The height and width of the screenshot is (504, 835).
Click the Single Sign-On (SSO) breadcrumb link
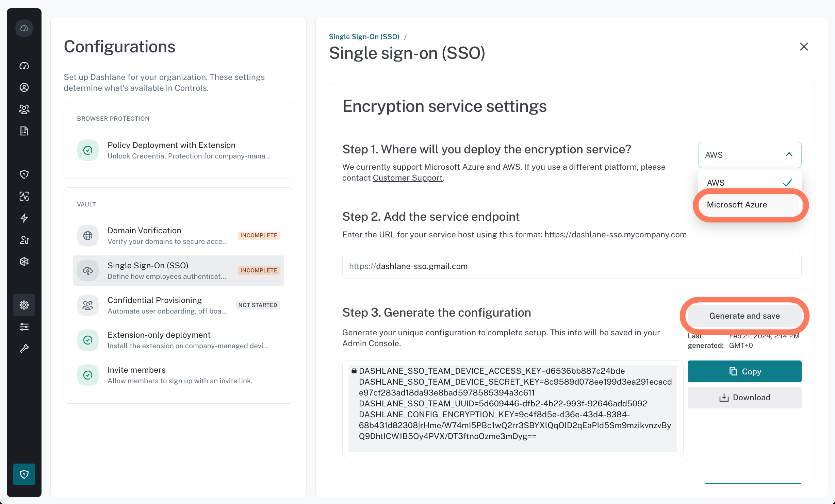tap(364, 36)
